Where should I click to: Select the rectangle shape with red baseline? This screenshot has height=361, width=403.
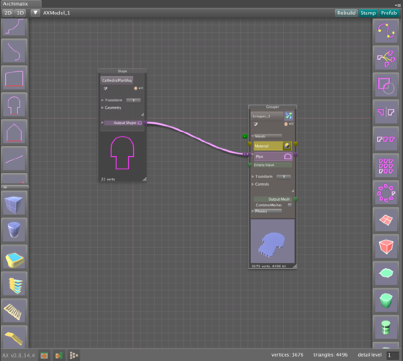(15, 78)
